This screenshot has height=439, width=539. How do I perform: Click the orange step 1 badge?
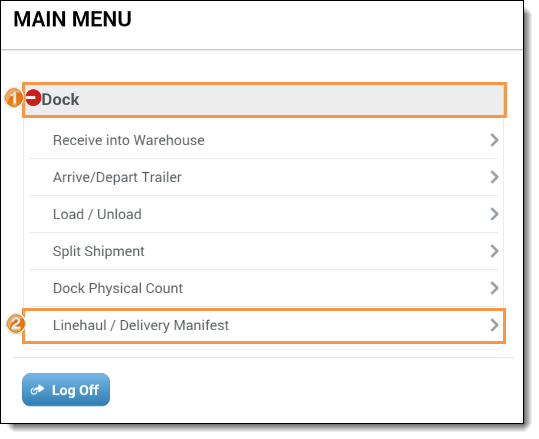[x=14, y=98]
